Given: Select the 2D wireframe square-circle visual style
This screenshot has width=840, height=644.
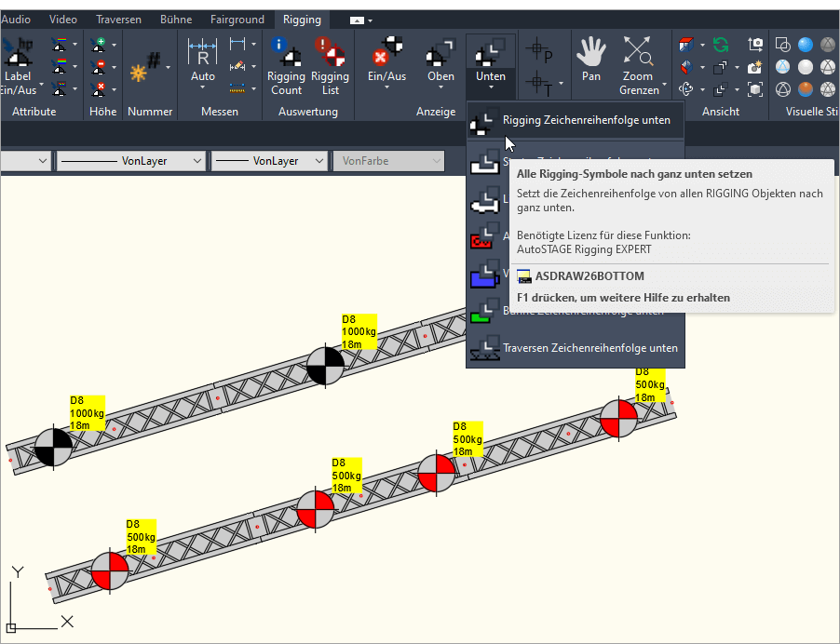Looking at the screenshot, I should [782, 45].
